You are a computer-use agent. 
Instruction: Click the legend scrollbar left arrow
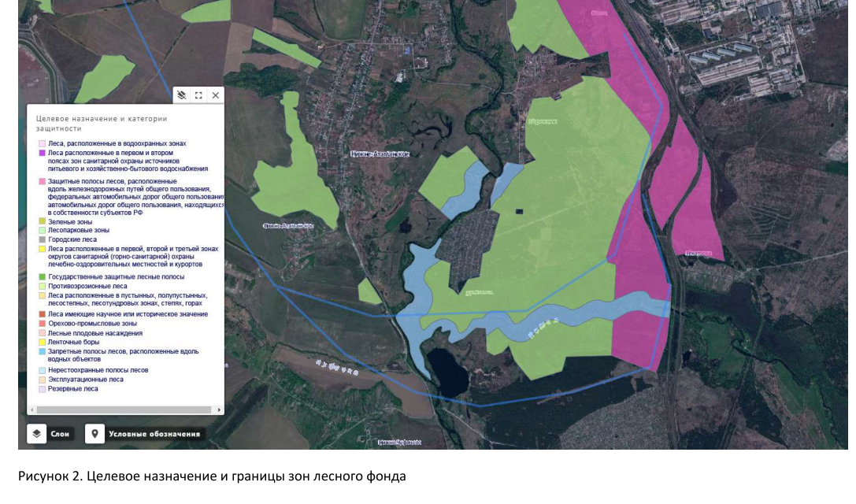(31, 409)
